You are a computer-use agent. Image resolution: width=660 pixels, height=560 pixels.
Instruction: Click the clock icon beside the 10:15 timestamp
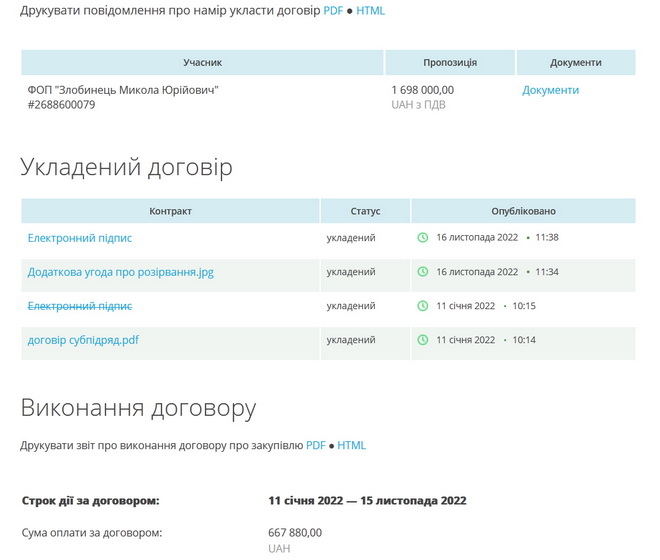point(423,306)
